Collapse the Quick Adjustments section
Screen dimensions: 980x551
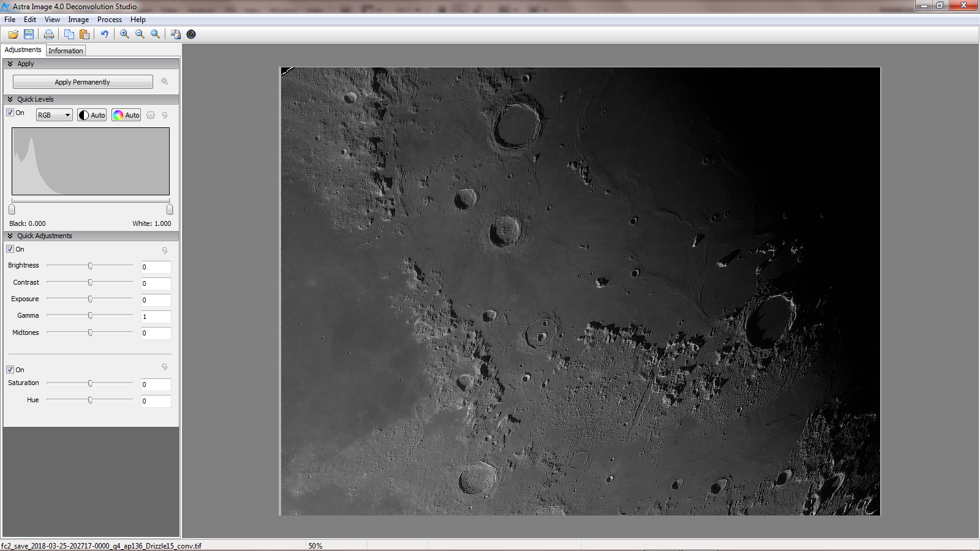point(10,236)
